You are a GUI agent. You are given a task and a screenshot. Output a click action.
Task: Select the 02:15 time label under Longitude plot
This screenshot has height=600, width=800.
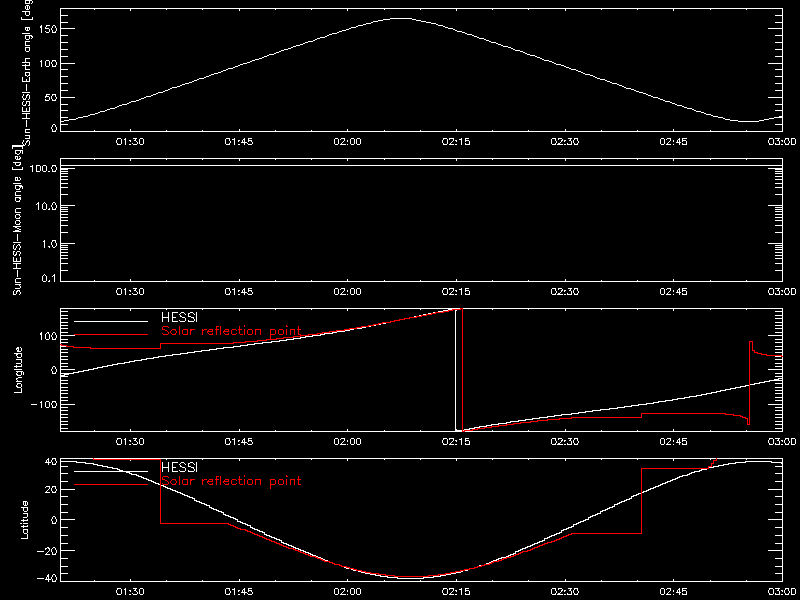(x=456, y=442)
